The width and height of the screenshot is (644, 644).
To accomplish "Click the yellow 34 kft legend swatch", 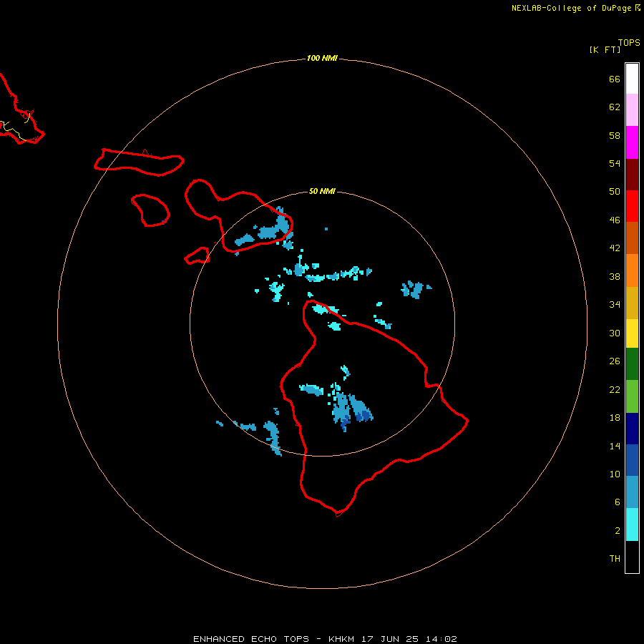I will click(632, 333).
